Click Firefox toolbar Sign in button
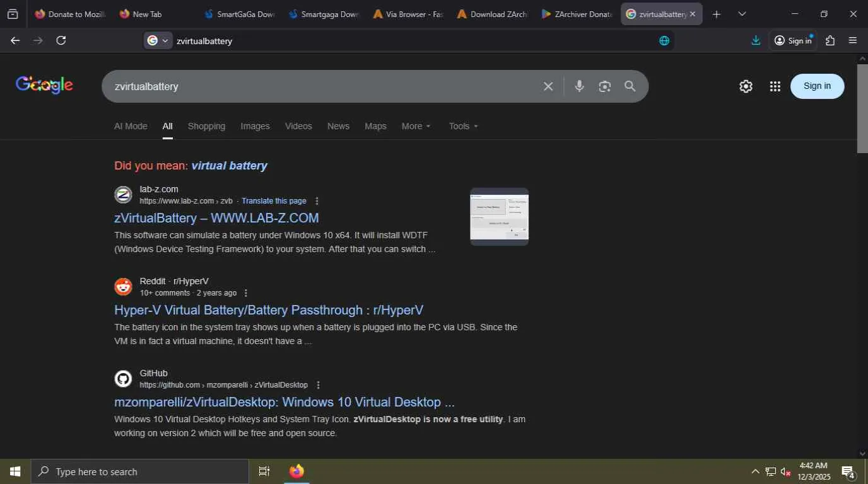868x484 pixels. click(793, 40)
